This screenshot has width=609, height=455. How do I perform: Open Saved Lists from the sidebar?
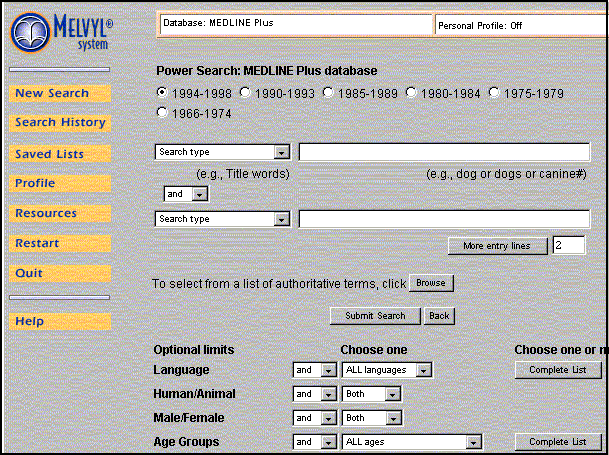pos(50,154)
